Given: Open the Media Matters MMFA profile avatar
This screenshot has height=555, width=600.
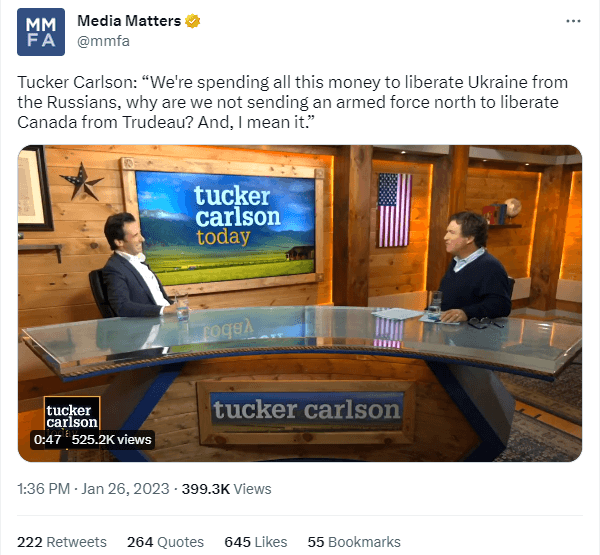Looking at the screenshot, I should [41, 32].
